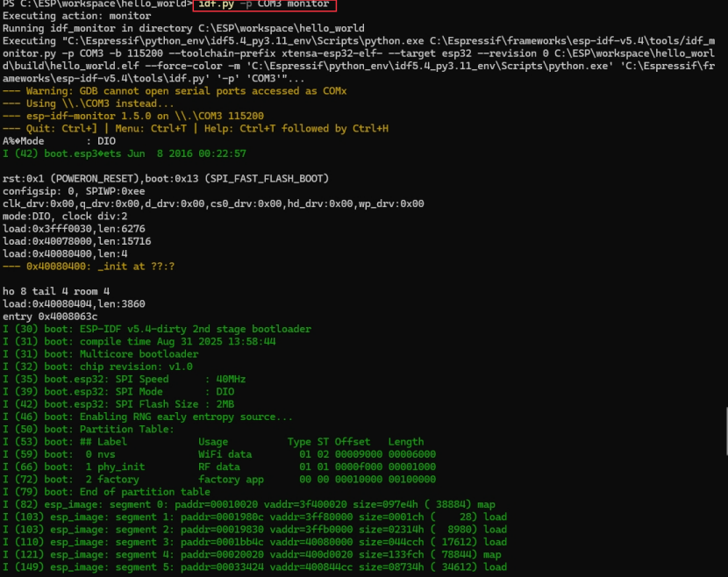Image resolution: width=728 pixels, height=577 pixels.
Task: Click the 'Multicore bootloader' line
Action: (101, 354)
